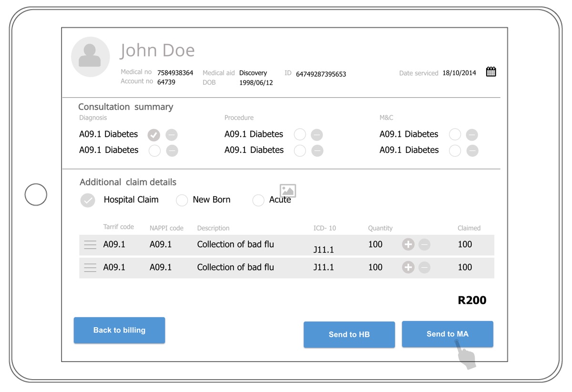The image size is (572, 392).
Task: Click minus on the upper M&C entry
Action: 472,135
